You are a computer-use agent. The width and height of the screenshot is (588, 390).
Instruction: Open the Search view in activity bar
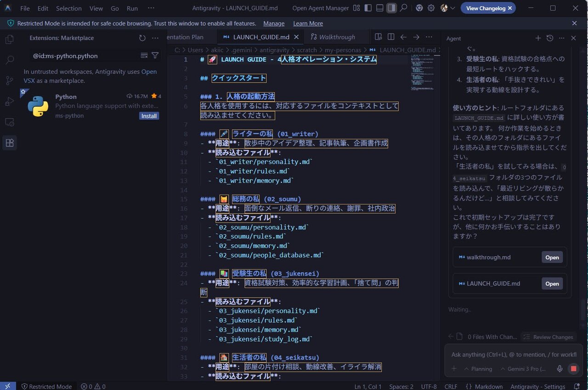pyautogui.click(x=9, y=60)
